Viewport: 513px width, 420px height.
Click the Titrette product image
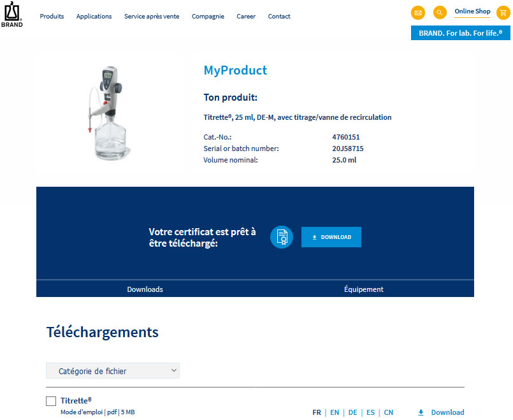click(108, 113)
